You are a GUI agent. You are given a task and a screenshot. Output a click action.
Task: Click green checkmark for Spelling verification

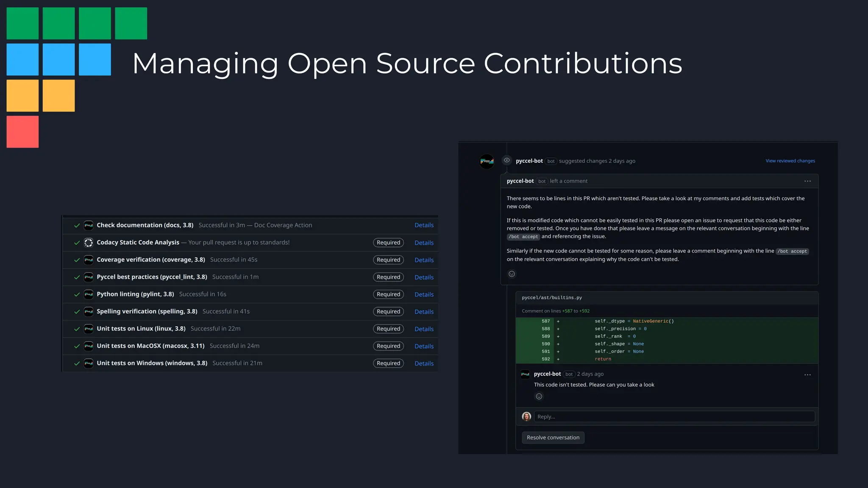point(77,312)
